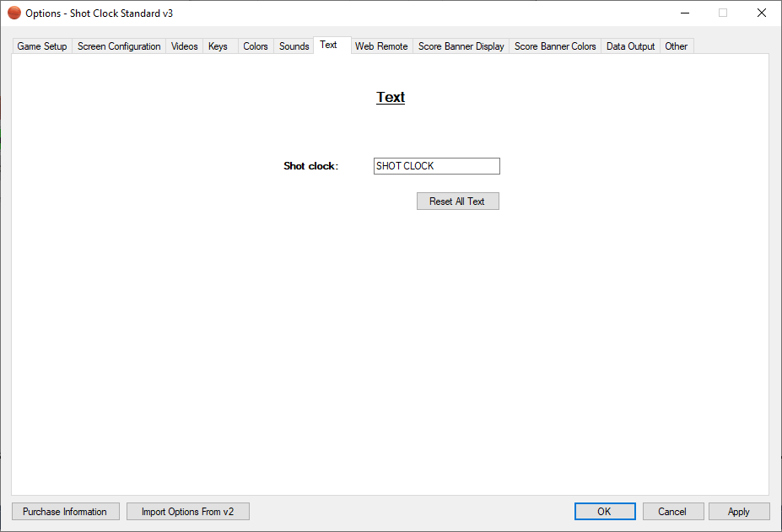The width and height of the screenshot is (782, 532).
Task: Select the Keys tab
Action: pos(218,46)
